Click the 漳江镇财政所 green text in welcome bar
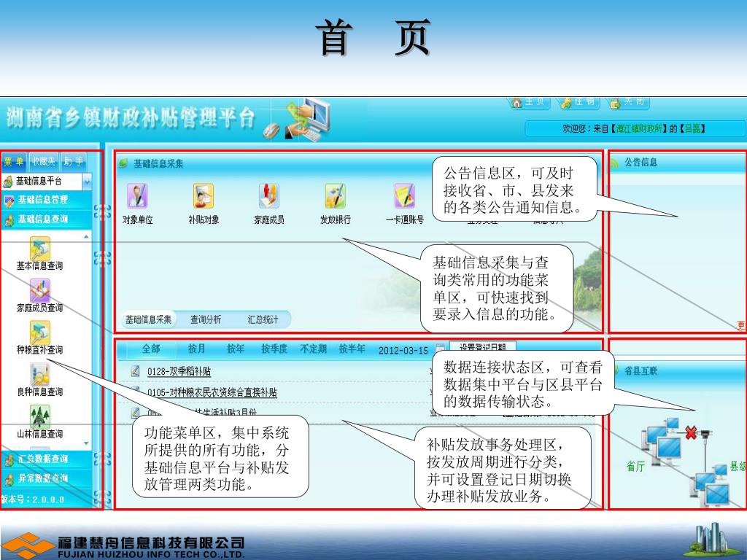 [x=639, y=128]
